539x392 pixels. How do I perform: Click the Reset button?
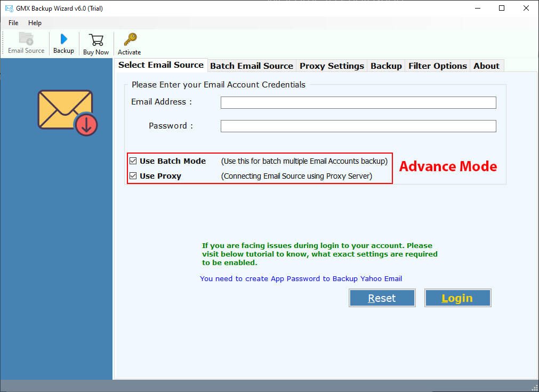click(382, 298)
